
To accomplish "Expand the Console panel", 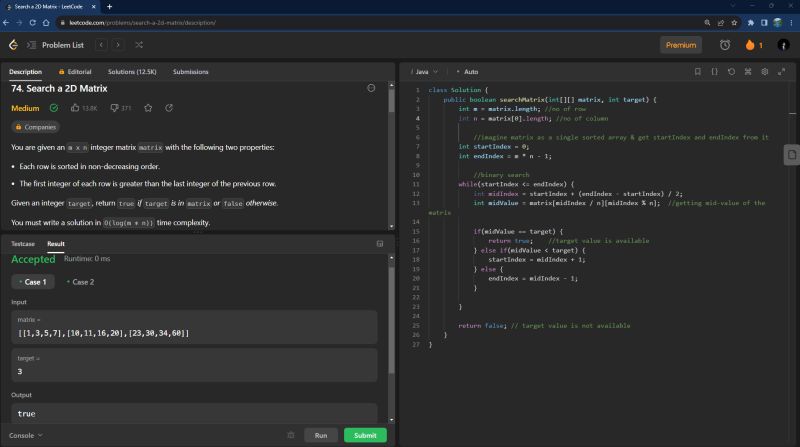I will coord(26,435).
